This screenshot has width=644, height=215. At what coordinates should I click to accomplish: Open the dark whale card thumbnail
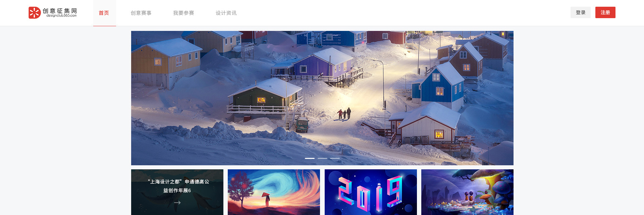click(177, 192)
